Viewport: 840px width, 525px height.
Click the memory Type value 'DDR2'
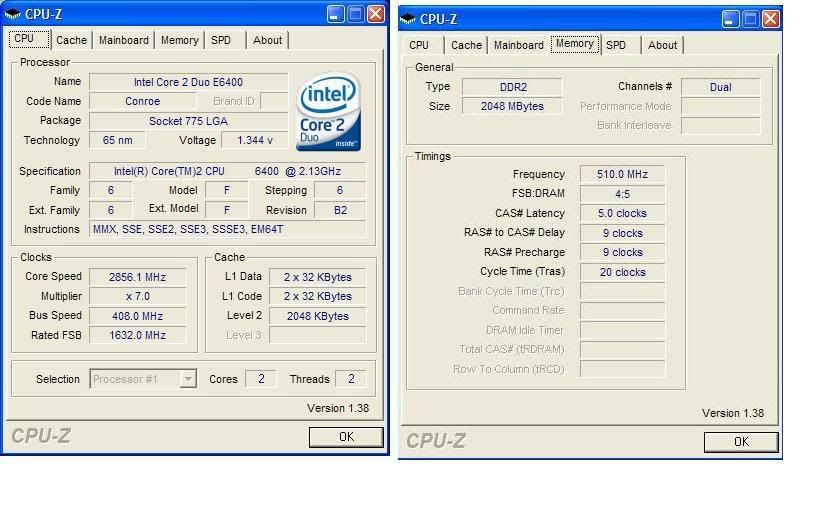point(513,87)
